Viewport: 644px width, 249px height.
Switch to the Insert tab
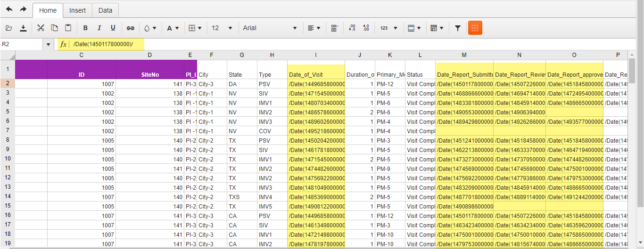point(77,10)
